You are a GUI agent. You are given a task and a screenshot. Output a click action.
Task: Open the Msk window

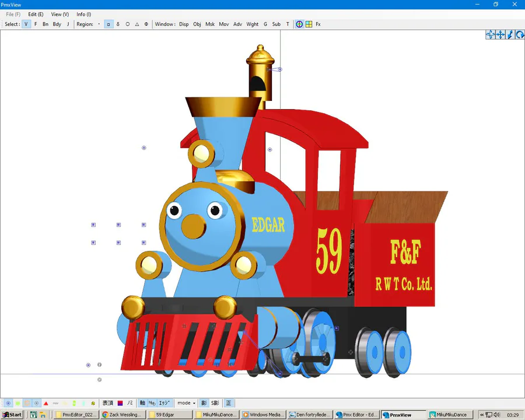(210, 24)
